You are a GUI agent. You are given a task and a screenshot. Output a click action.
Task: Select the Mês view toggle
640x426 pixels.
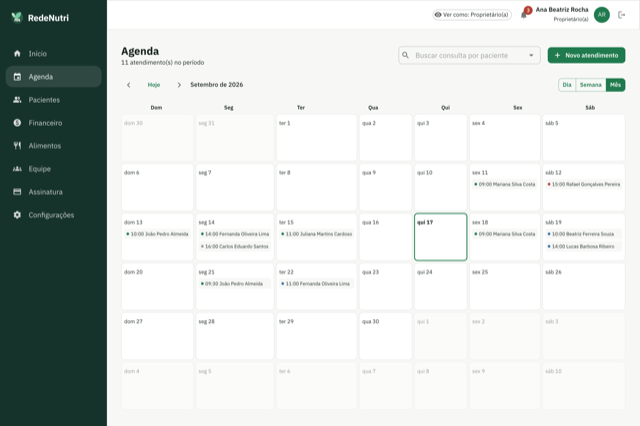pyautogui.click(x=616, y=85)
